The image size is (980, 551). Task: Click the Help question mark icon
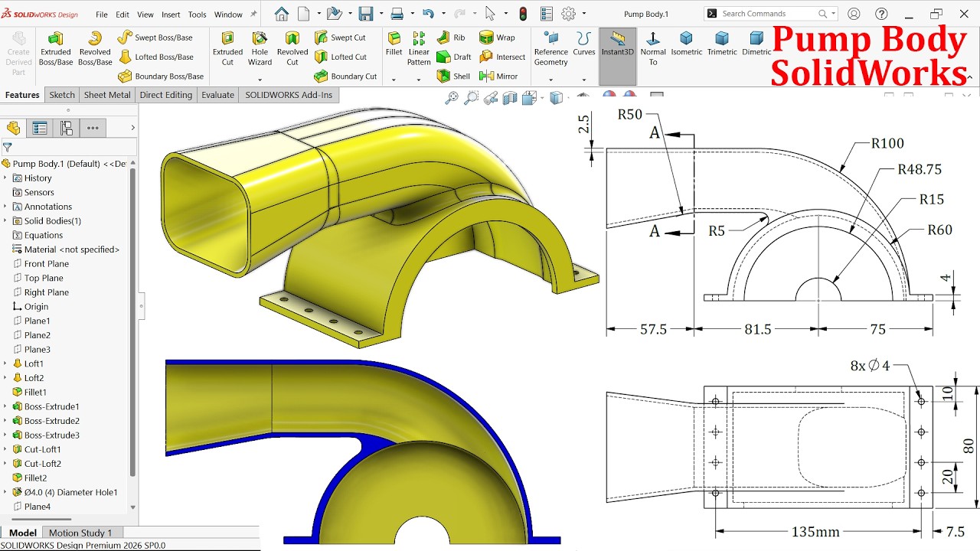880,14
